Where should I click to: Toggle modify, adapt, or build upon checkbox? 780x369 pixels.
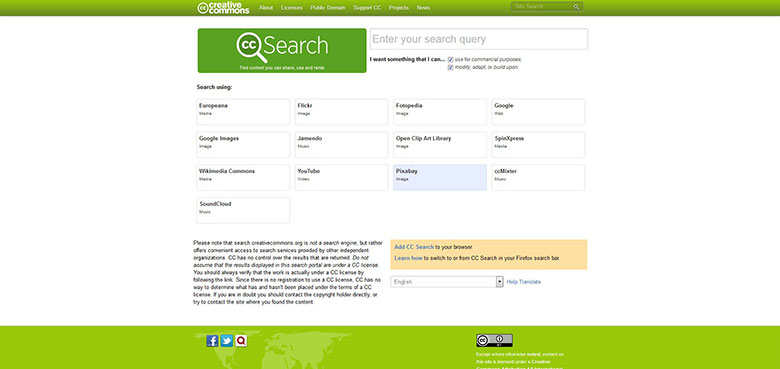coord(451,67)
